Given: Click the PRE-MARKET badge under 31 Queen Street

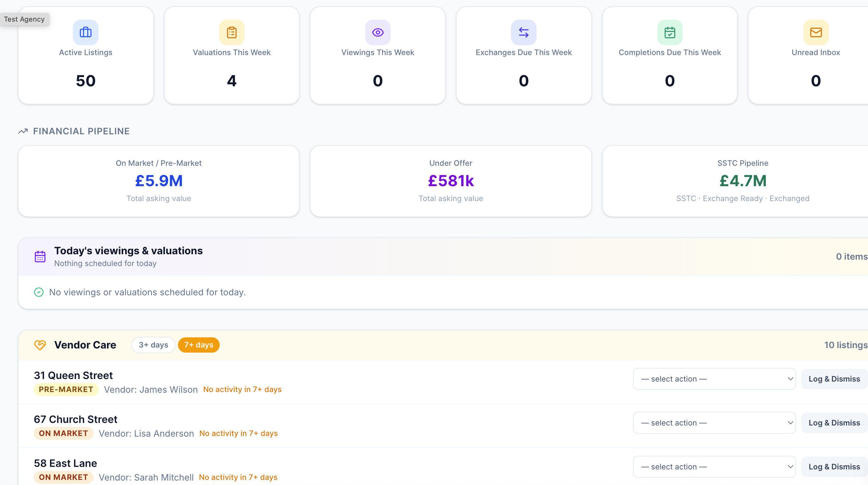Looking at the screenshot, I should (66, 389).
